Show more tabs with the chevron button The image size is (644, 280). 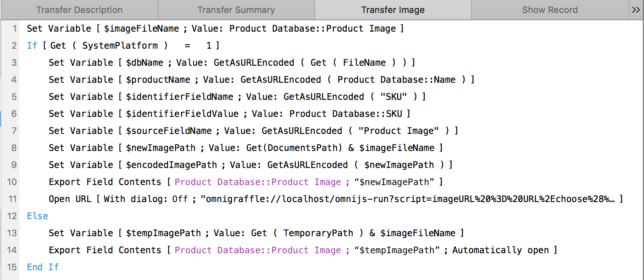(636, 10)
